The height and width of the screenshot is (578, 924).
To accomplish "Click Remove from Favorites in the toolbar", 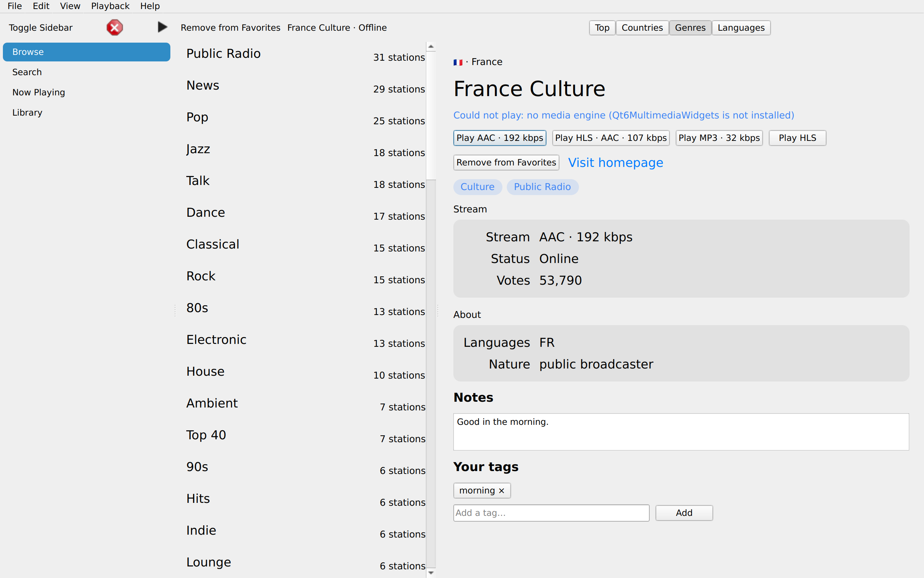I will coord(231,27).
